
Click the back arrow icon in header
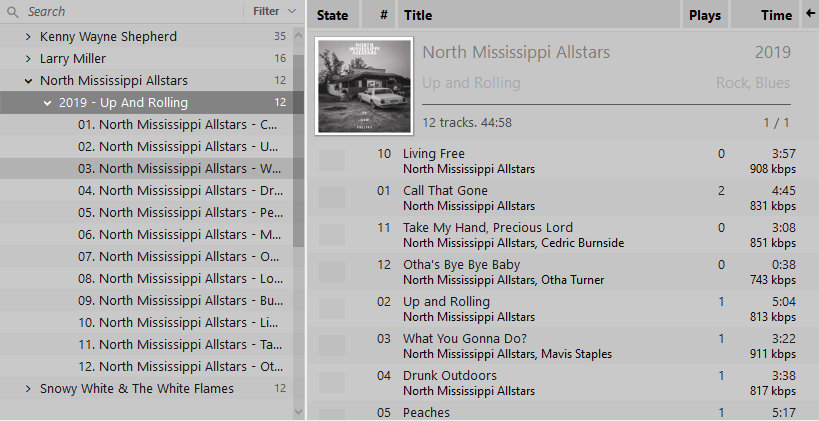tap(810, 14)
